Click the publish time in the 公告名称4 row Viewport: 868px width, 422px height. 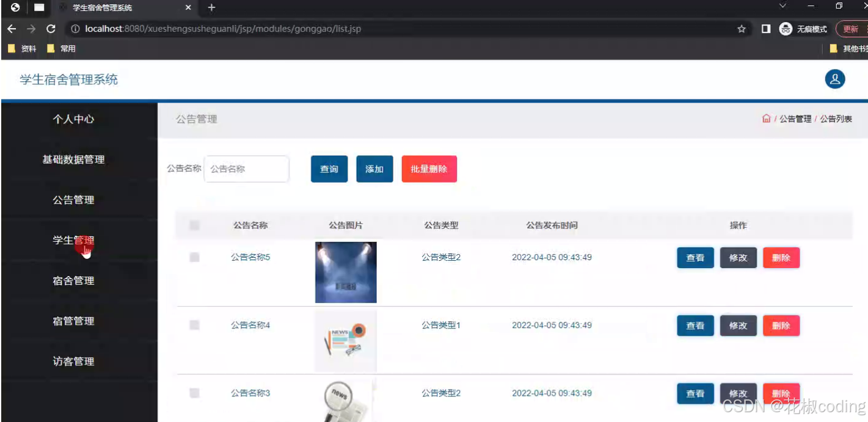[552, 326]
